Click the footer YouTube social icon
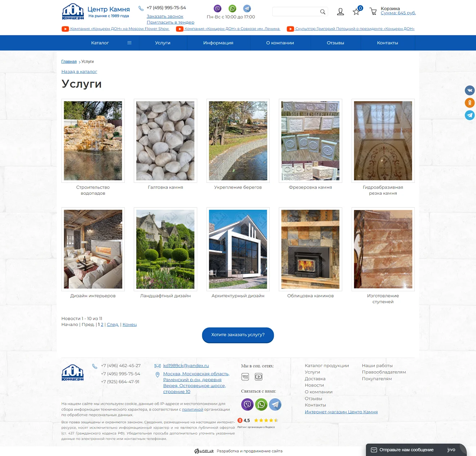 tap(259, 377)
